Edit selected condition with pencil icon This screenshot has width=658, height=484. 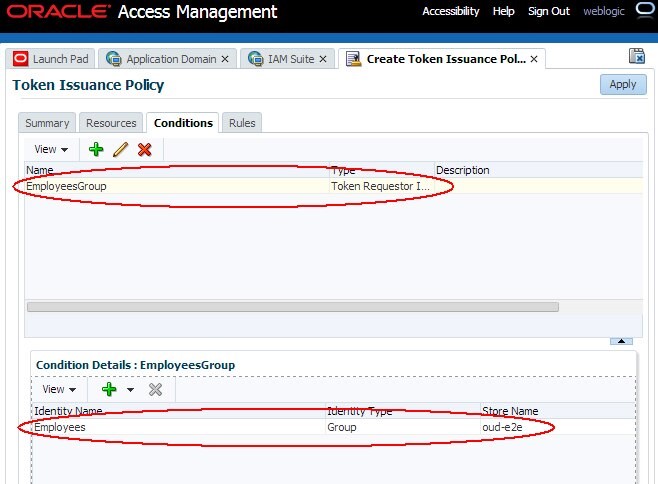[120, 149]
